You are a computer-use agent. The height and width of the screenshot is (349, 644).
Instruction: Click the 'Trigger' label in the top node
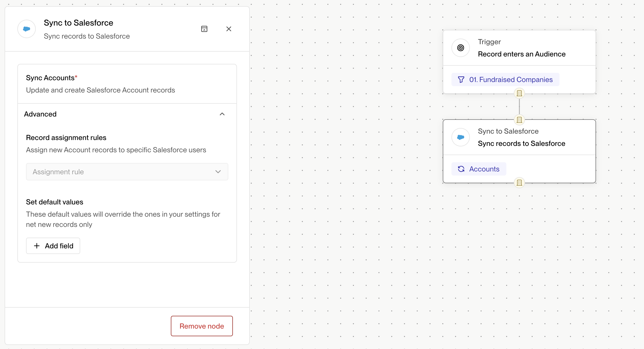click(489, 42)
